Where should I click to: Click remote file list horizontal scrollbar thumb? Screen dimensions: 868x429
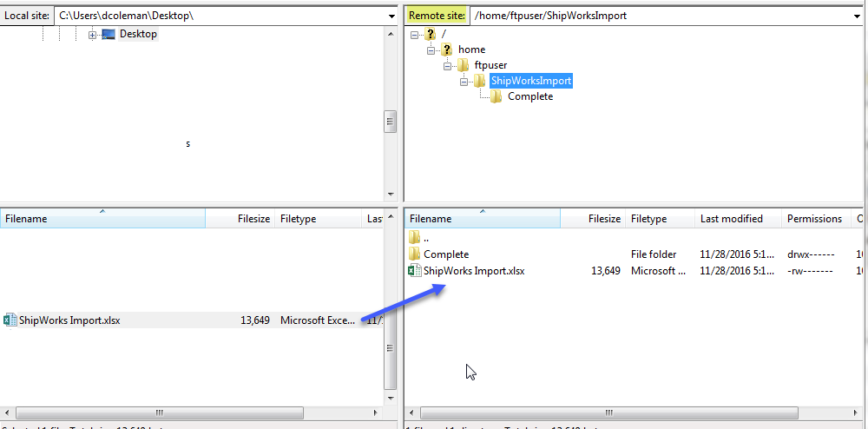tap(609, 413)
